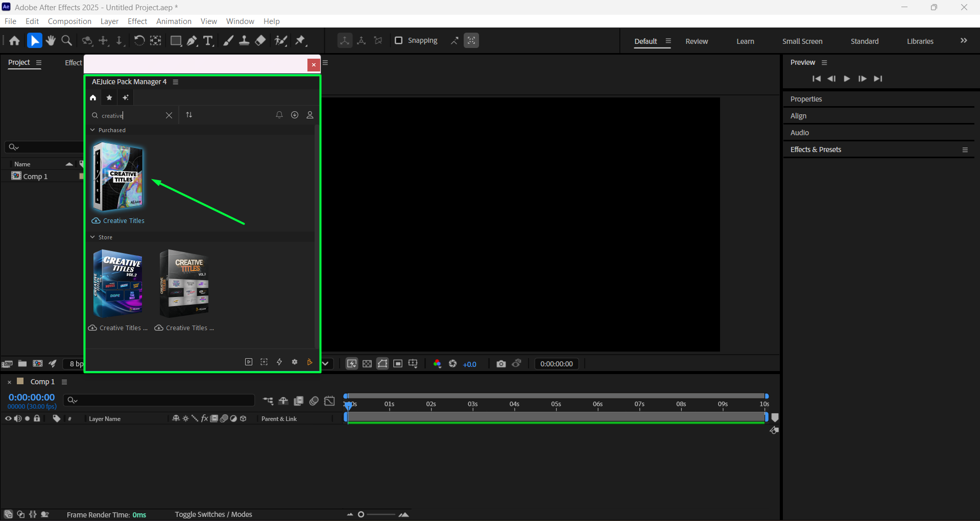This screenshot has width=980, height=521.
Task: Click Toggle Switches / Modes
Action: [213, 514]
